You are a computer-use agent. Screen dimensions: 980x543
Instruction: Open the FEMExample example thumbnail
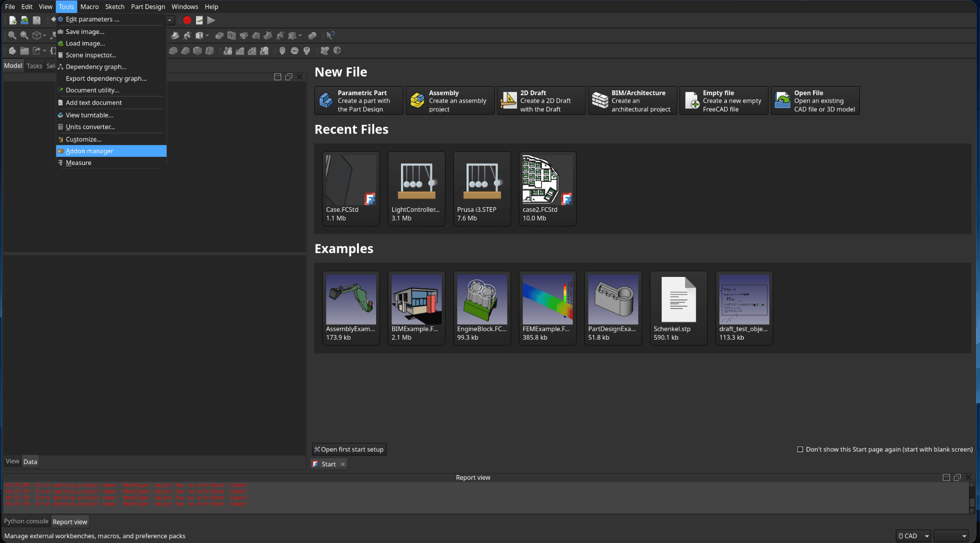click(547, 308)
